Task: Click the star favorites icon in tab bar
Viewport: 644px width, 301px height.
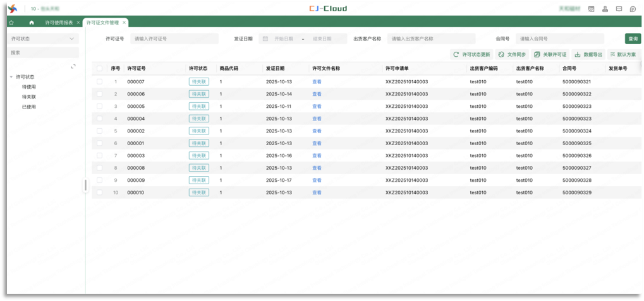Action: click(x=11, y=23)
